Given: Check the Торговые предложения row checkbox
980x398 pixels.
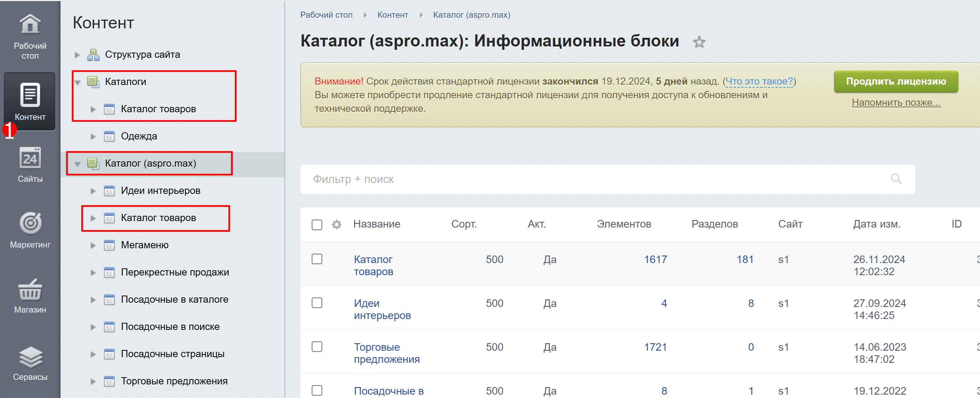Looking at the screenshot, I should (x=317, y=346).
